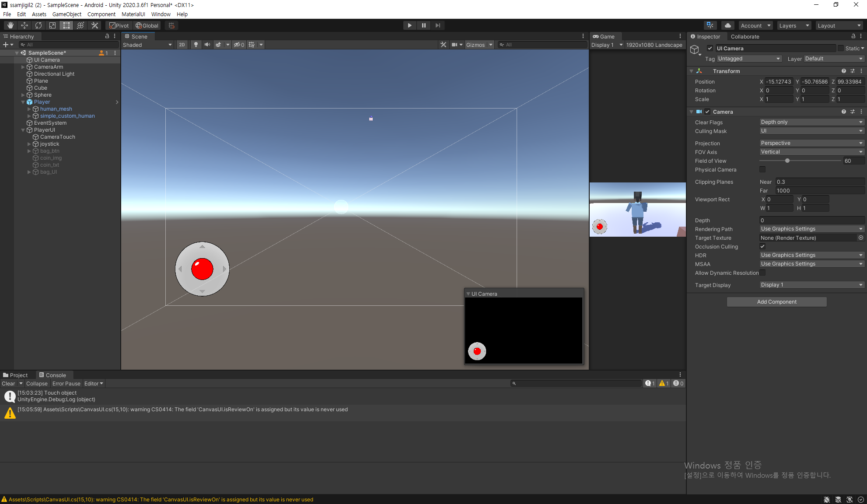
Task: Click the Pause button
Action: pyautogui.click(x=423, y=25)
